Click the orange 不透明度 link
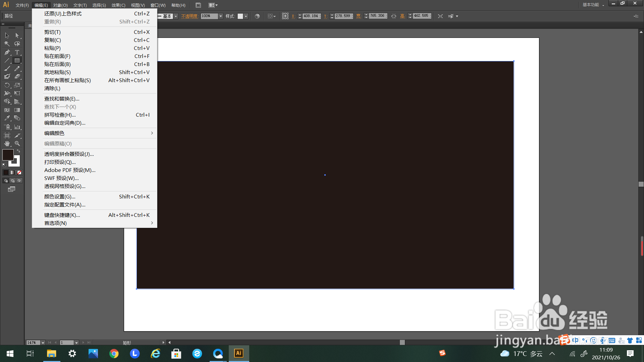 point(190,16)
